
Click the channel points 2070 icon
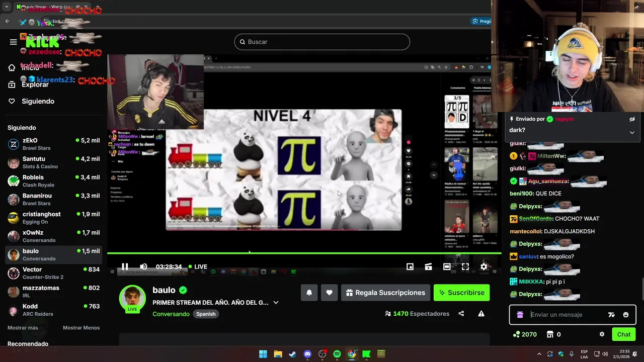click(516, 334)
